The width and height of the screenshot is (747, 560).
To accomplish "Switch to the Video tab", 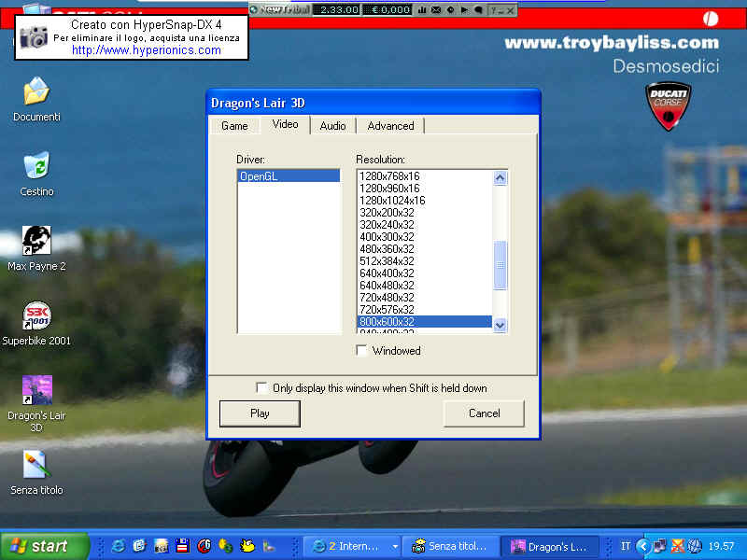I will click(x=285, y=125).
